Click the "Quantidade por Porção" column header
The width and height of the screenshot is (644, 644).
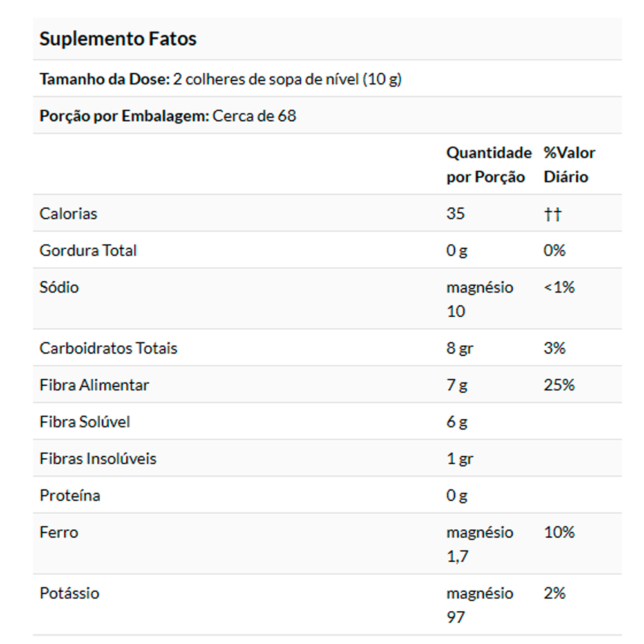pyautogui.click(x=488, y=165)
